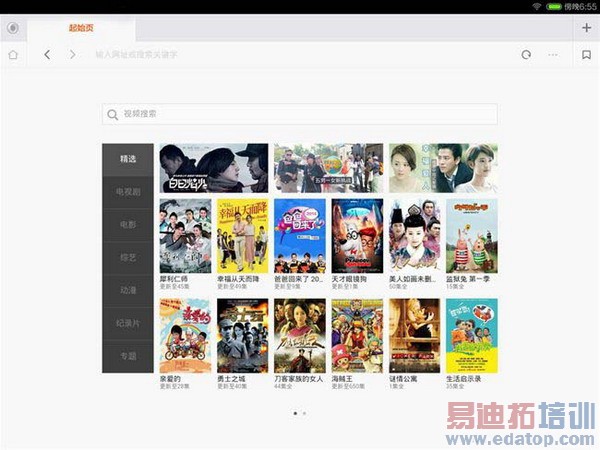Click the 监狱兔 第一季 title text

[x=468, y=279]
